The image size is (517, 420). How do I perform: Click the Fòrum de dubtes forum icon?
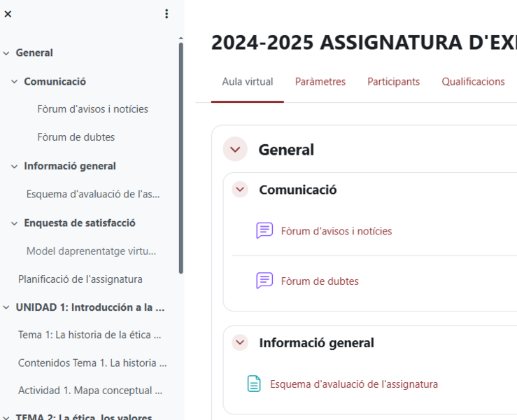[264, 281]
